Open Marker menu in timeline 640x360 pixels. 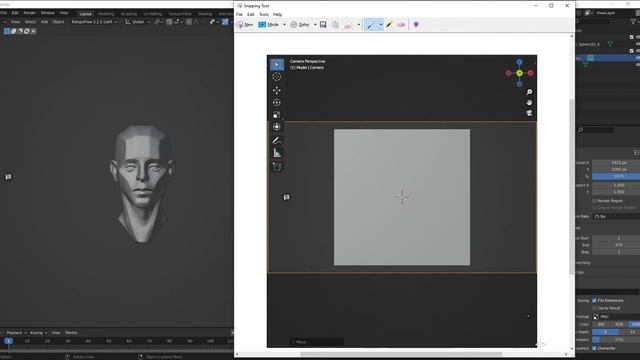pos(71,333)
